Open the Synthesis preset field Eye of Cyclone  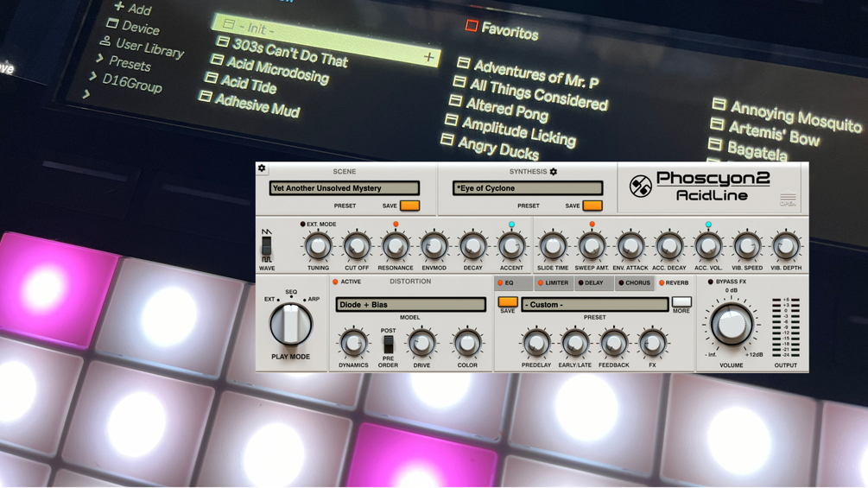click(x=528, y=188)
